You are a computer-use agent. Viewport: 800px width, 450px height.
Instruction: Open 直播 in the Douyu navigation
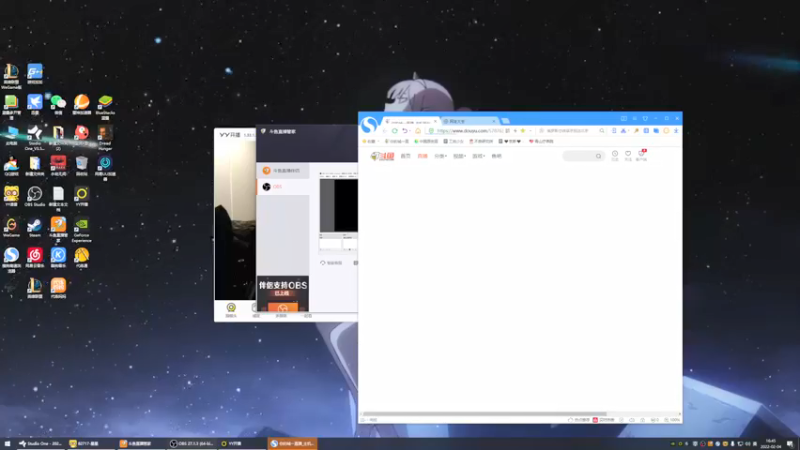422,156
